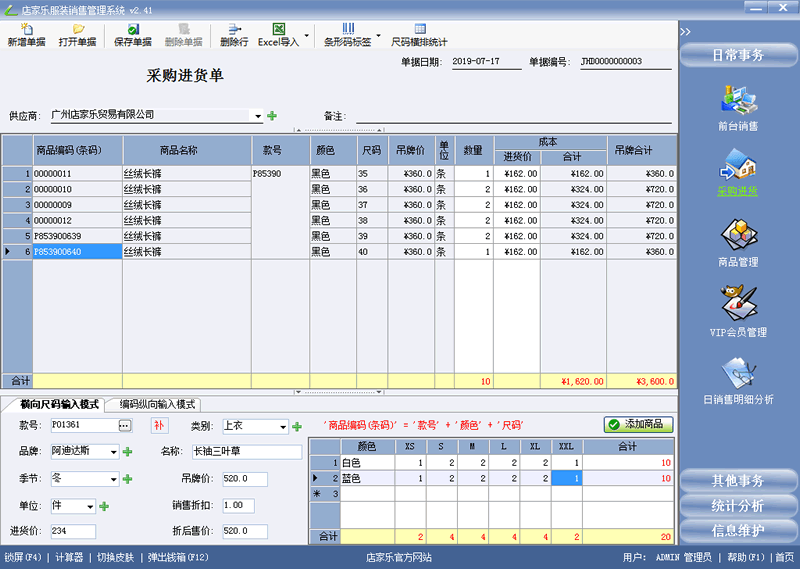Open 计算器 from the status bar
The width and height of the screenshot is (800, 569).
click(69, 557)
